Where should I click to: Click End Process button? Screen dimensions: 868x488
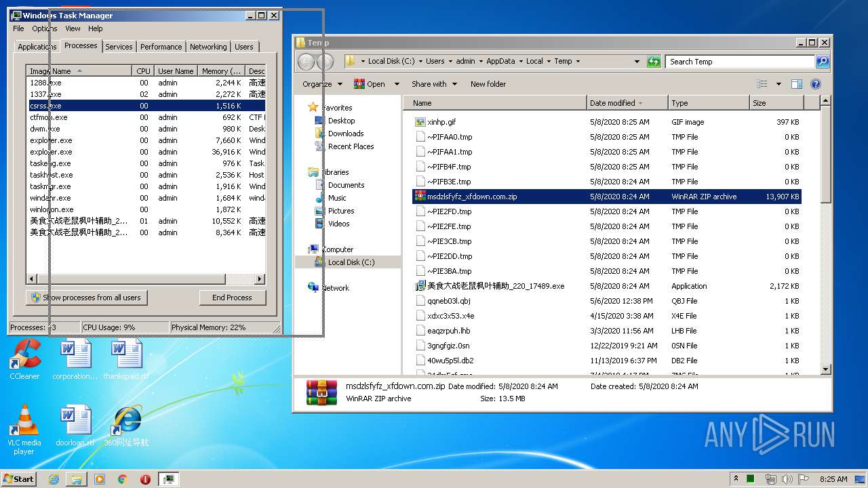(x=233, y=298)
